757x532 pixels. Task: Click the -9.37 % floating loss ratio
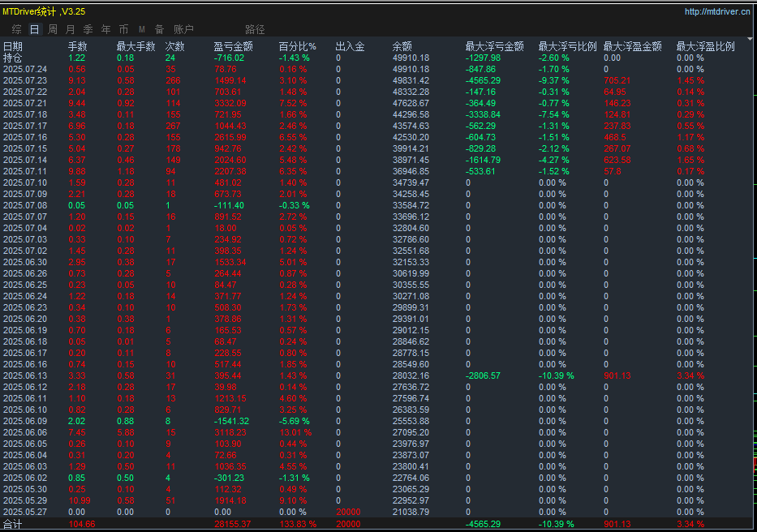tap(553, 80)
